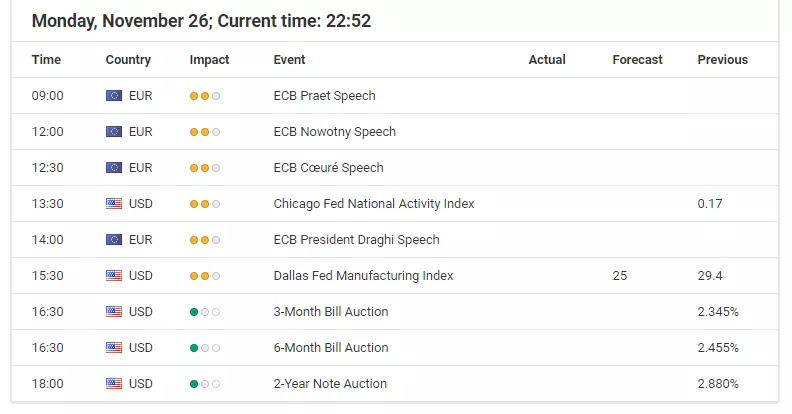The image size is (792, 414).
Task: Click the US flag in Dallas Fed row
Action: pyautogui.click(x=114, y=276)
